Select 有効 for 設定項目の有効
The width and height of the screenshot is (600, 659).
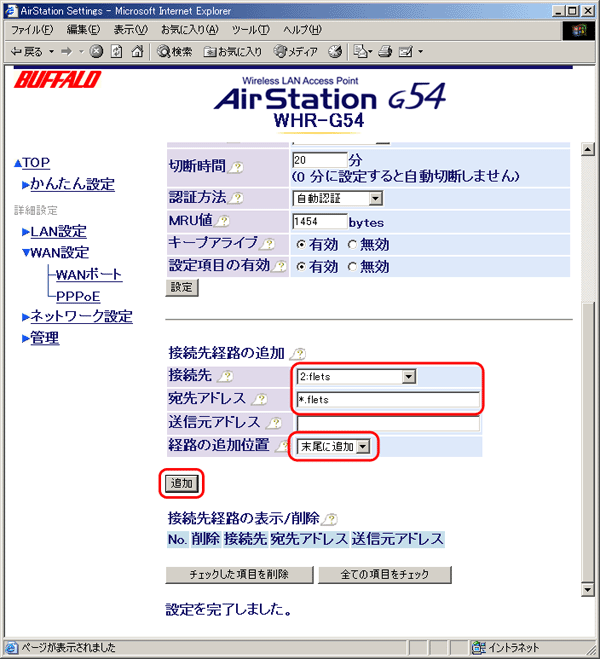click(301, 267)
